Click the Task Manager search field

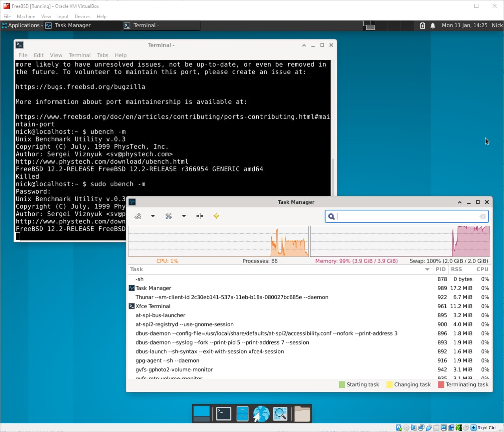[407, 216]
